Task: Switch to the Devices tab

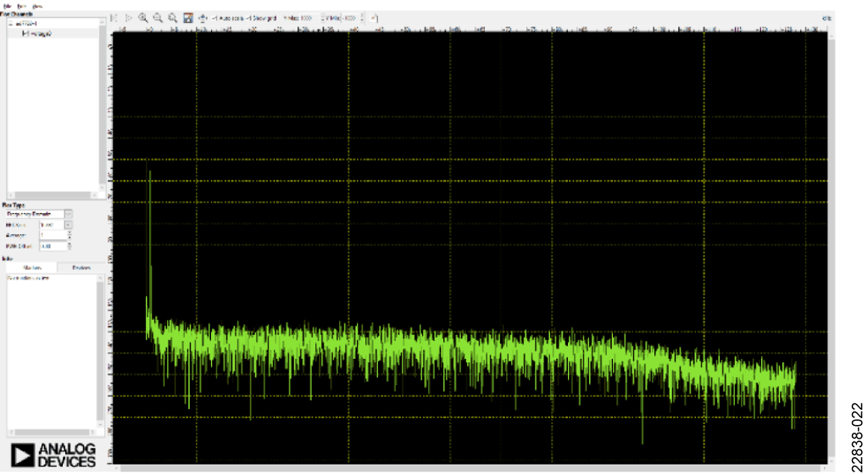Action: click(81, 268)
